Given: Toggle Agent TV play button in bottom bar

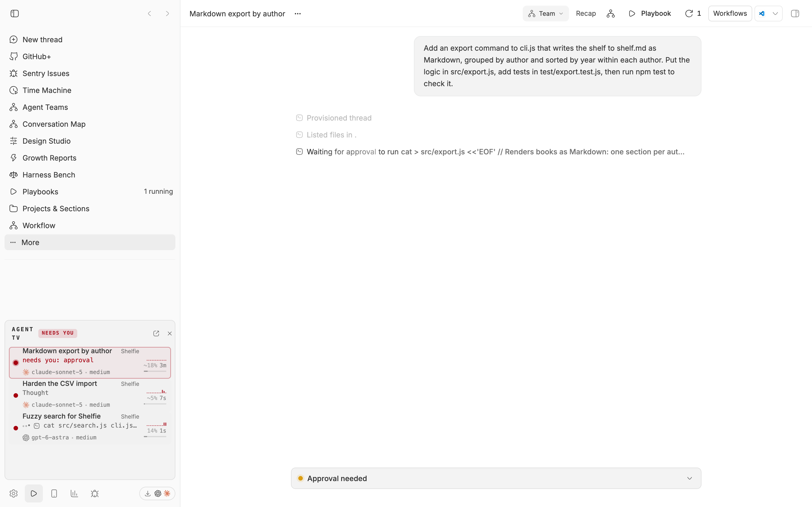Looking at the screenshot, I should click(x=34, y=493).
